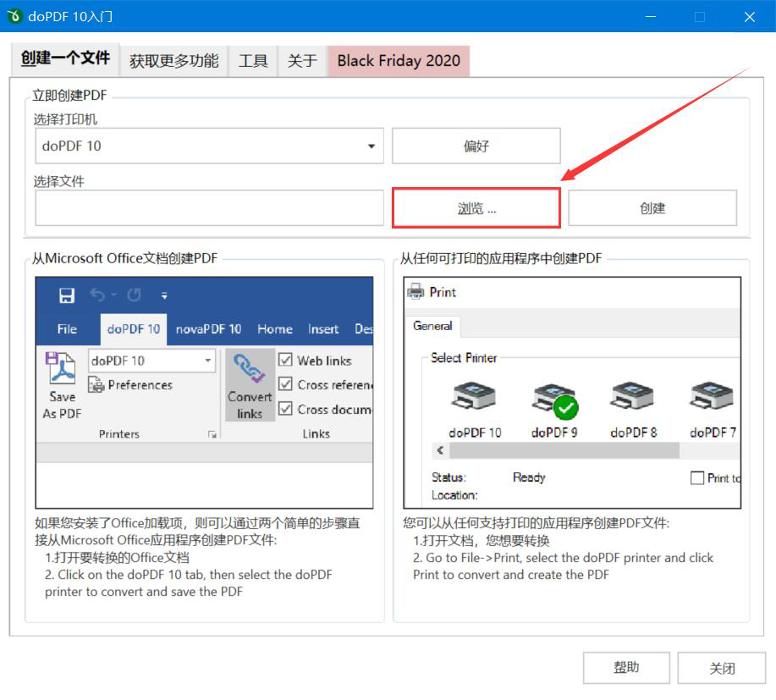Click the novaPDF 10 ribbon tab

208,329
